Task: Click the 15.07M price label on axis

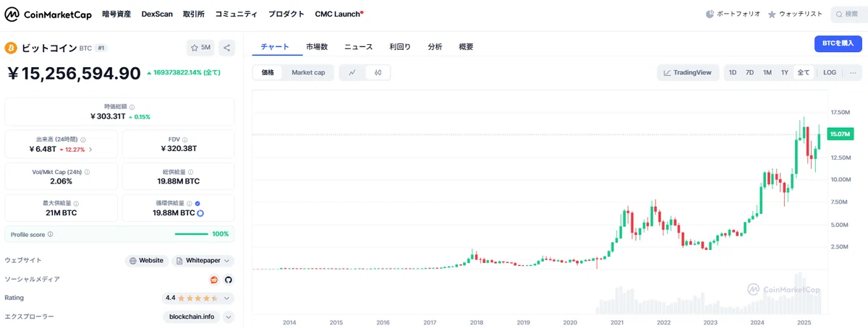Action: coord(840,134)
